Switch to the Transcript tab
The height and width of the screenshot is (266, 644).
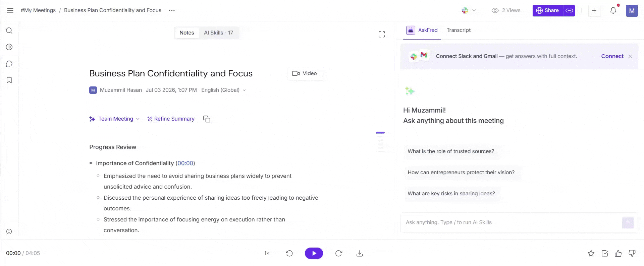459,30
